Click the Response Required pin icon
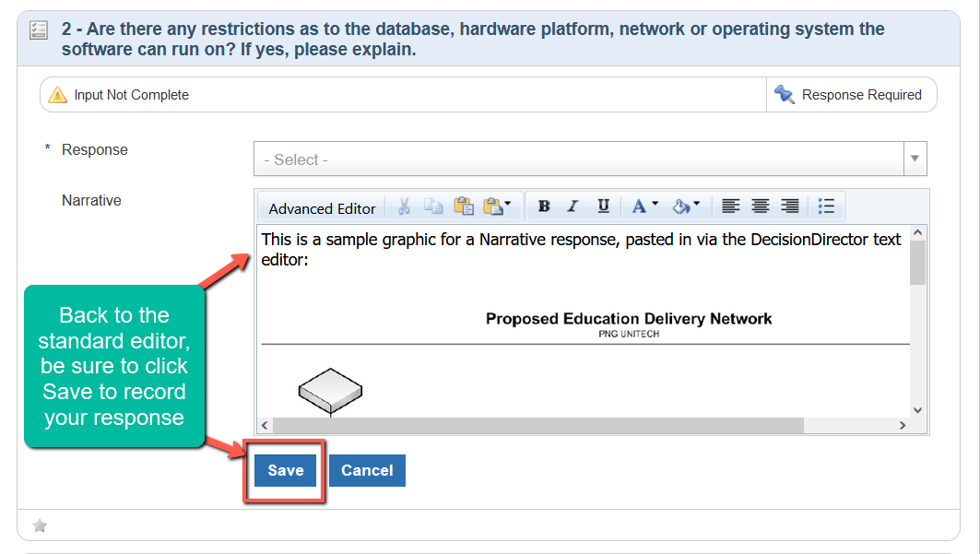 click(x=784, y=94)
